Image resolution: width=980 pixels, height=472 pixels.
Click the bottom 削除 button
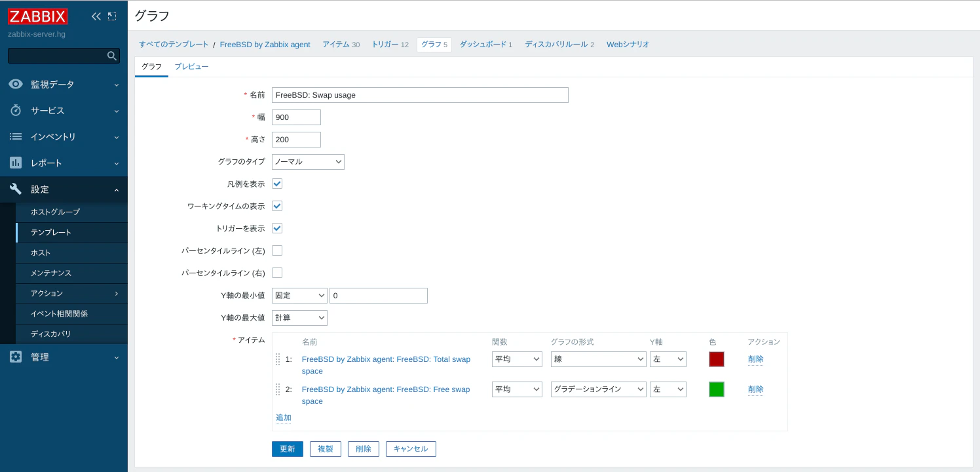[x=364, y=449]
